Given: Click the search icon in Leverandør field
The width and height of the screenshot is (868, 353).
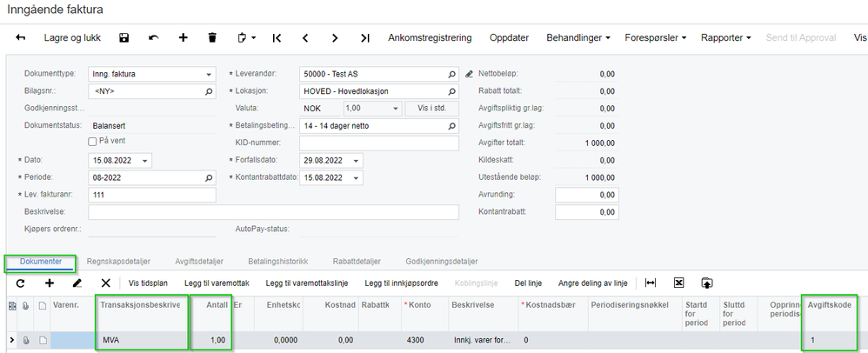Looking at the screenshot, I should pos(452,74).
